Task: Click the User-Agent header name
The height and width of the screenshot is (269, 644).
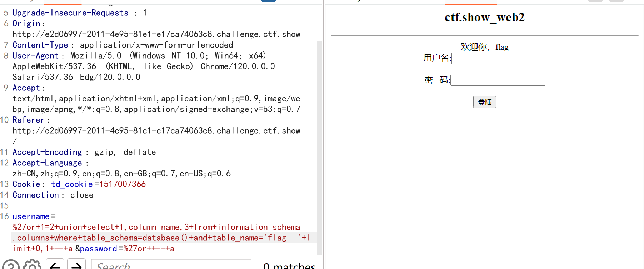Action: (x=35, y=56)
